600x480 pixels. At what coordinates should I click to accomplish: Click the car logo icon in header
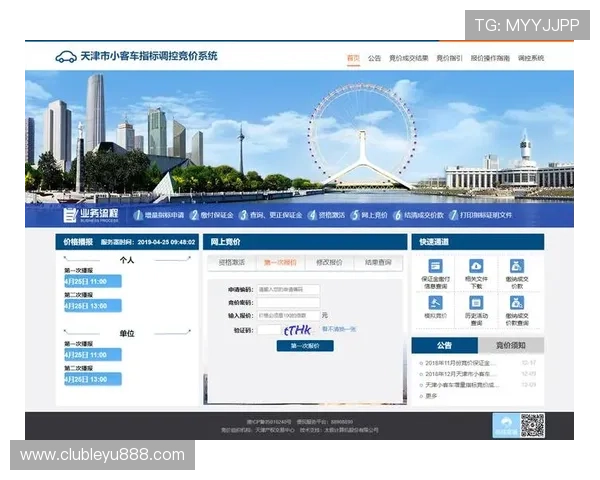[66, 57]
